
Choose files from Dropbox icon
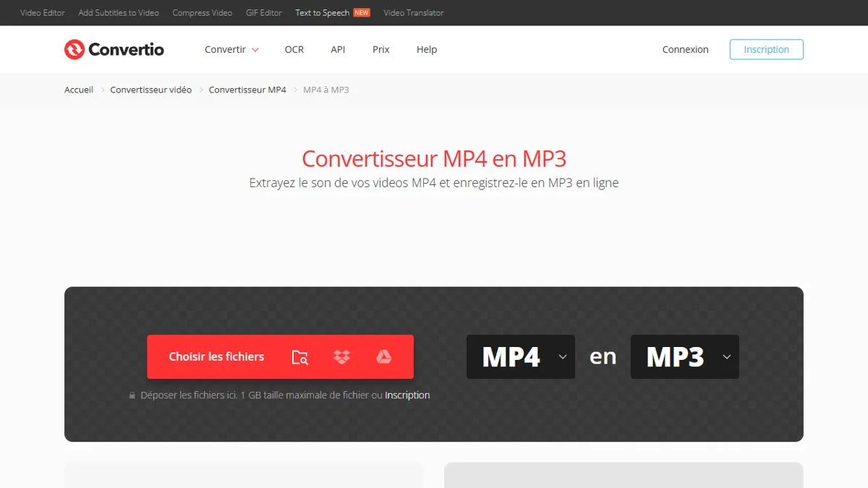click(x=341, y=357)
